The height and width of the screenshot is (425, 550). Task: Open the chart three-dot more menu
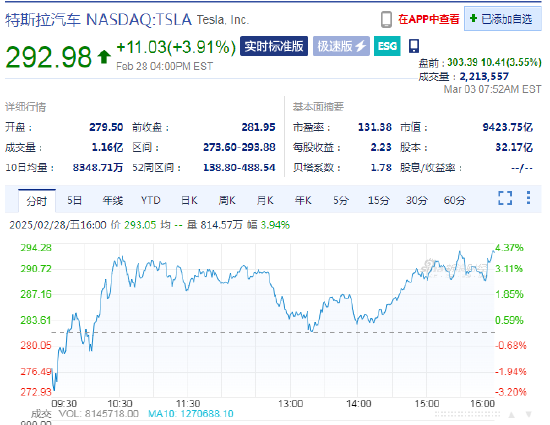pyautogui.click(x=528, y=198)
